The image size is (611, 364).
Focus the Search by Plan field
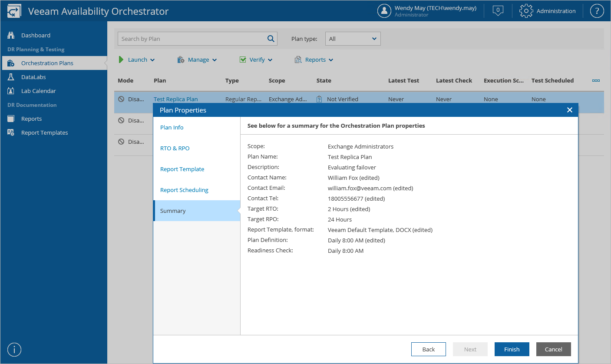pos(191,39)
